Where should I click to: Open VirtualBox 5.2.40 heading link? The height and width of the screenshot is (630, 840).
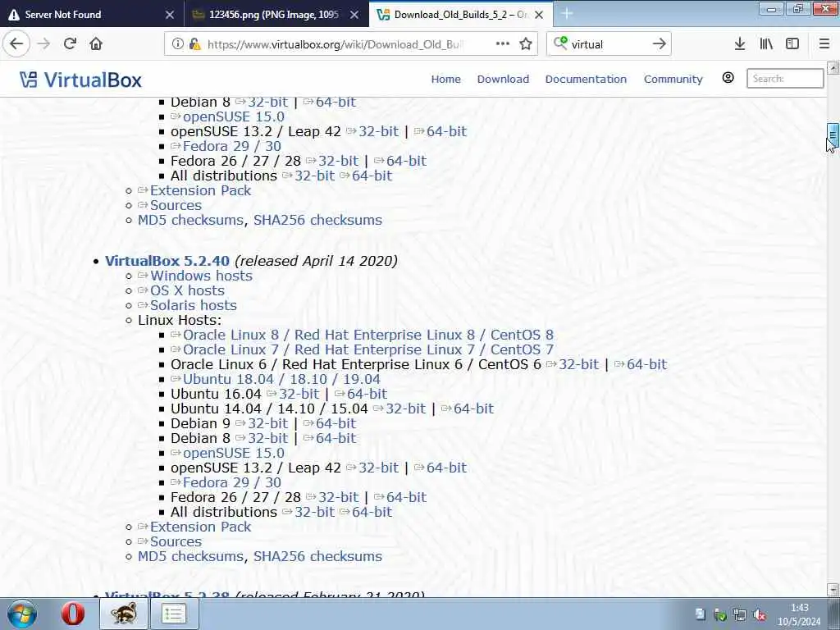coord(167,261)
